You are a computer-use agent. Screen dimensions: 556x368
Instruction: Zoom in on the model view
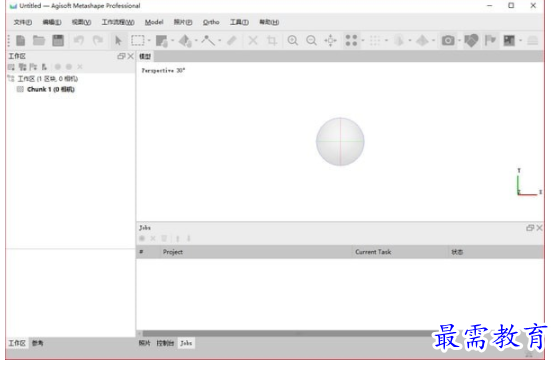coord(293,40)
